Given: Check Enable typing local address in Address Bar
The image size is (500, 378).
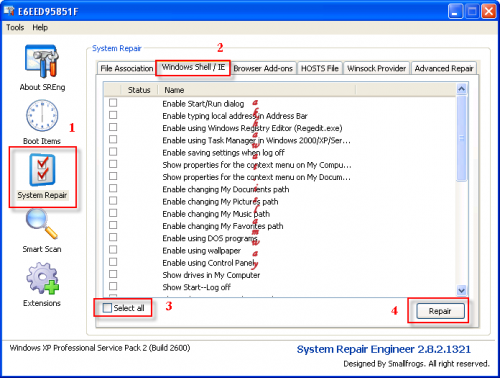Looking at the screenshot, I should pyautogui.click(x=113, y=115).
